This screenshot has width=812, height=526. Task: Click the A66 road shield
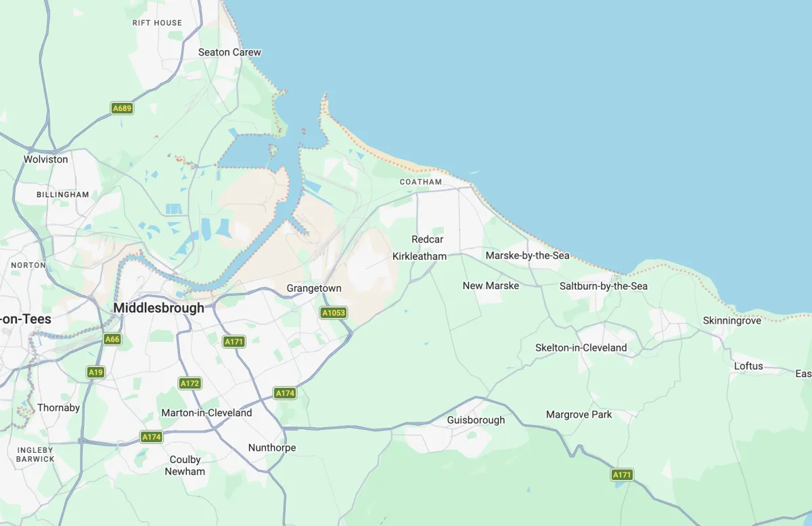[x=112, y=339]
